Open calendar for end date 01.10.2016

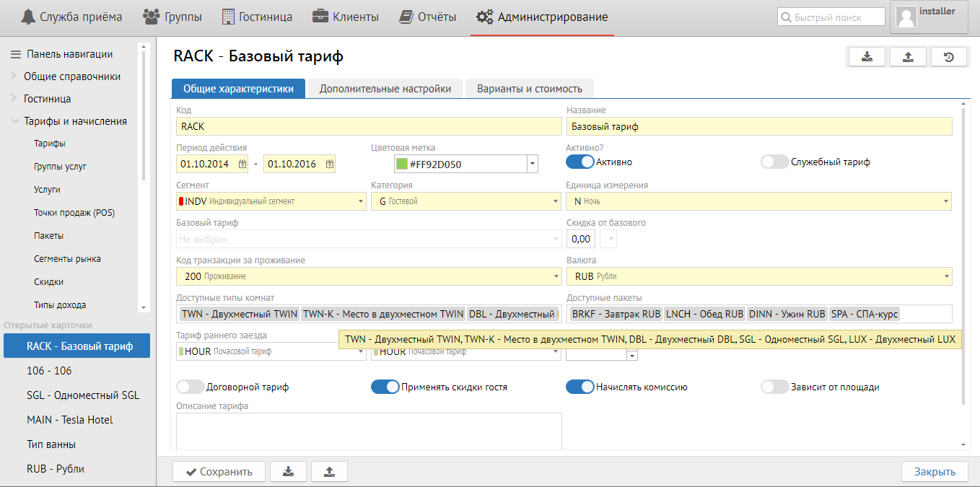click(329, 164)
